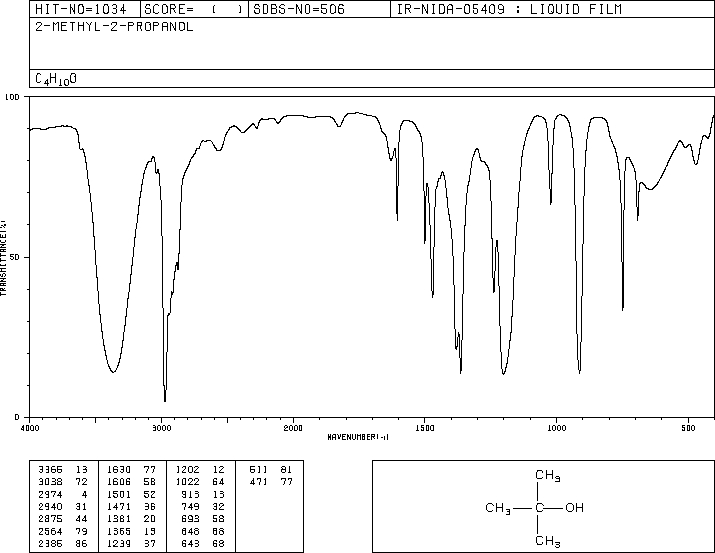Click the central C atom of the structure
Image resolution: width=715 pixels, height=553 pixels.
pyautogui.click(x=539, y=507)
